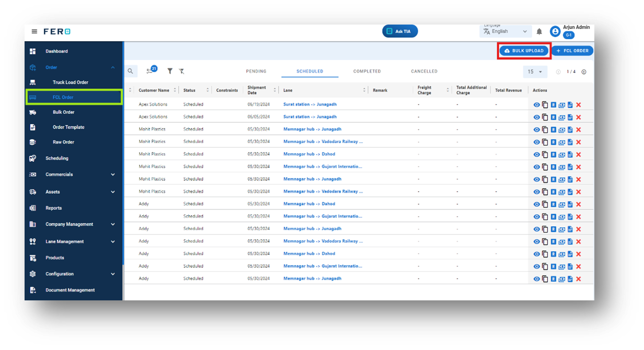The width and height of the screenshot is (644, 350).
Task: View order dated 06/19/2024 via eye icon
Action: pos(536,105)
